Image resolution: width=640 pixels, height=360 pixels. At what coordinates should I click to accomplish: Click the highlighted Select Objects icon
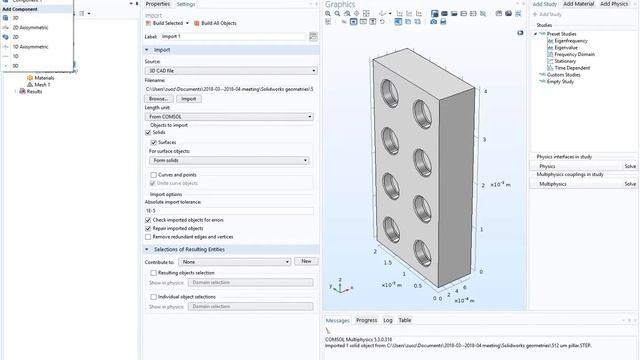[x=434, y=13]
